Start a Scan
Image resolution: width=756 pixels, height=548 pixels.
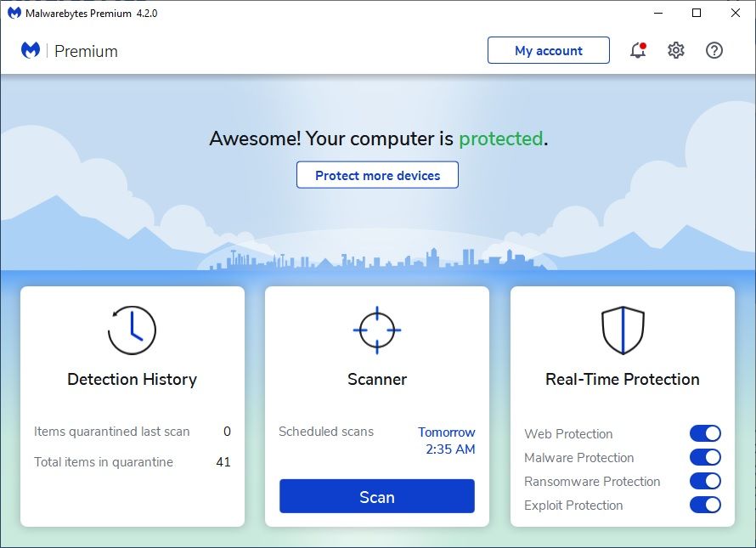click(x=376, y=496)
